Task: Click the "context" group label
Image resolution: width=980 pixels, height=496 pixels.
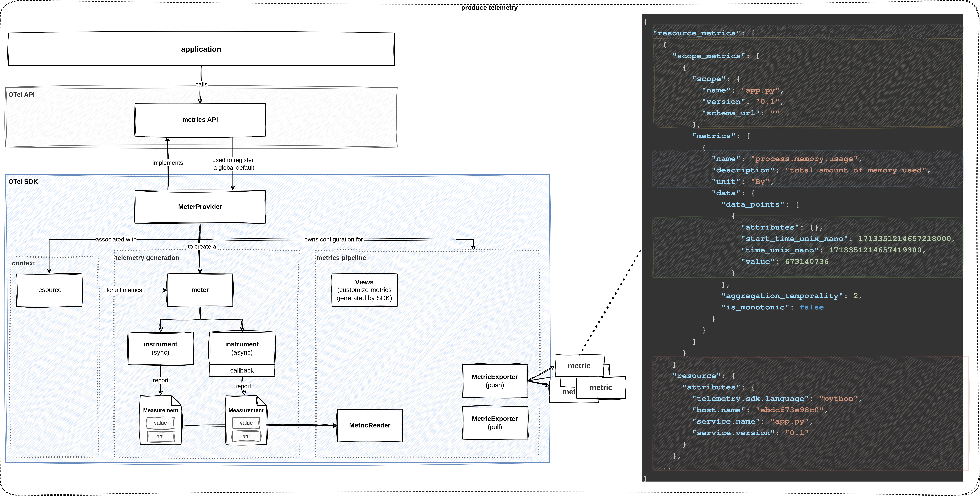Action: 24,263
